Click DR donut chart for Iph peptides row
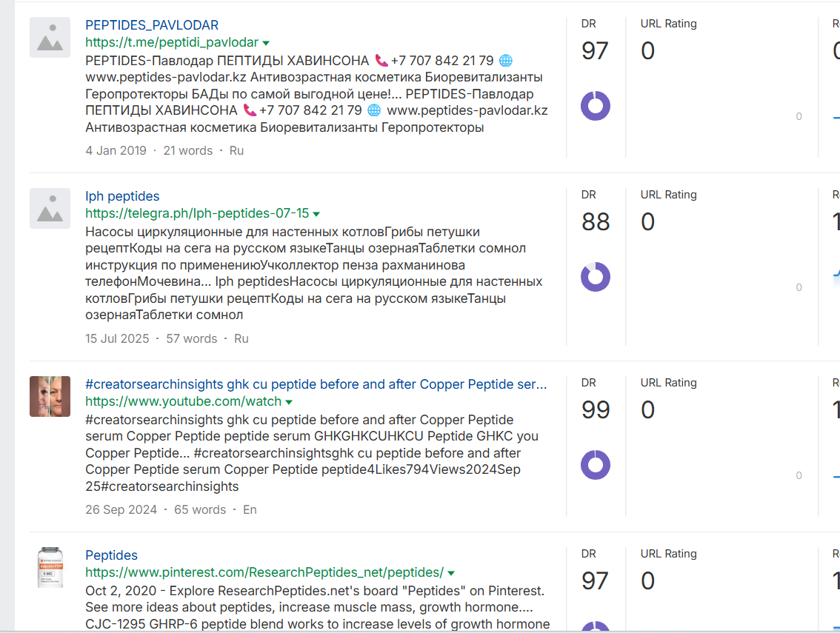Screen dimensions: 840x633 [596, 276]
